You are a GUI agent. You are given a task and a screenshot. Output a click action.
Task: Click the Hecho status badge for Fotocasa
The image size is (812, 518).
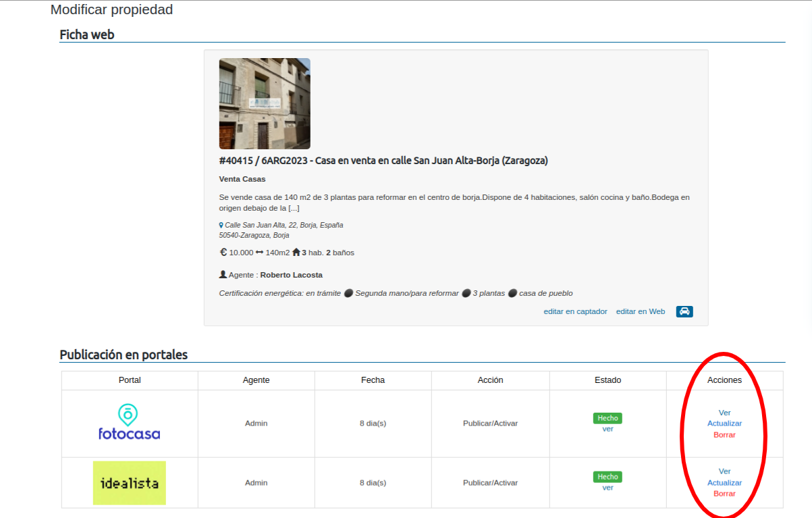coord(607,418)
